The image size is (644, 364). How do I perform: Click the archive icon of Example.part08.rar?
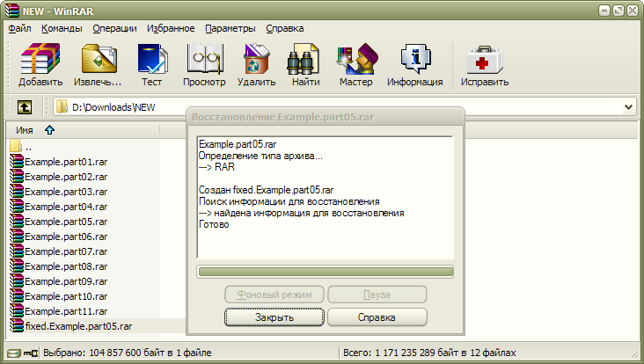pyautogui.click(x=17, y=266)
